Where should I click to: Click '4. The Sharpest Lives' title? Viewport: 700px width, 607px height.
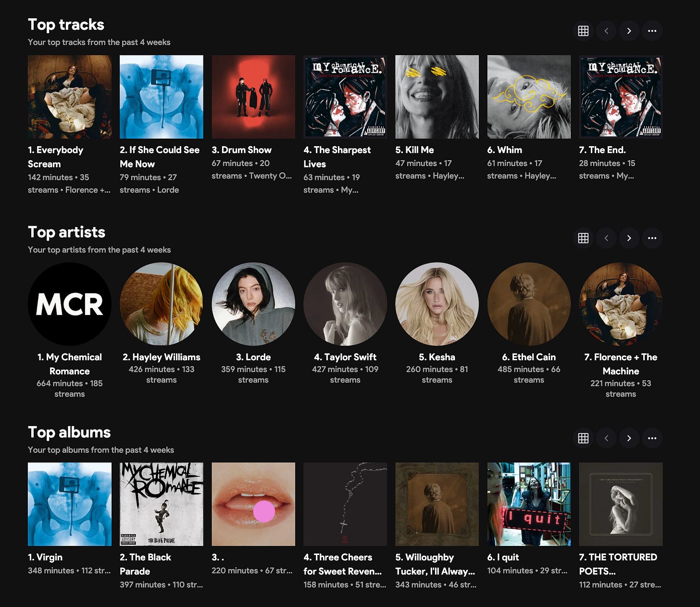337,157
